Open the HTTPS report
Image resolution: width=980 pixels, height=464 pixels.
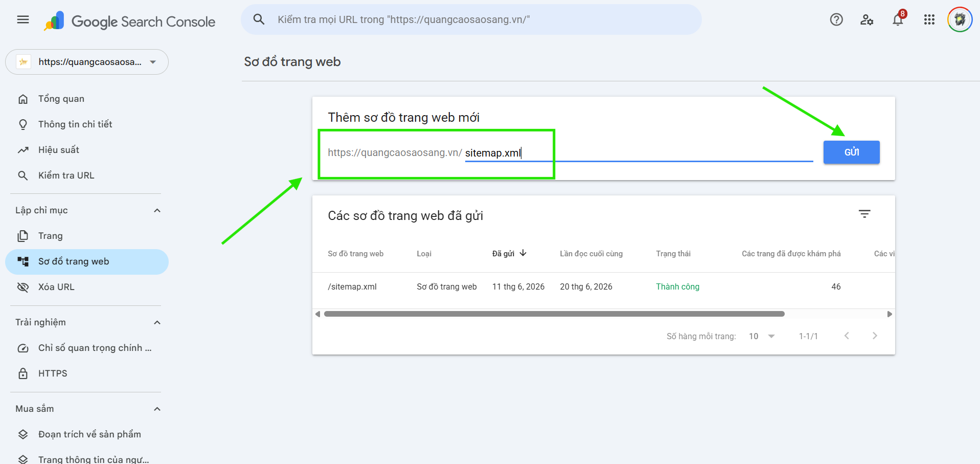click(87, 373)
